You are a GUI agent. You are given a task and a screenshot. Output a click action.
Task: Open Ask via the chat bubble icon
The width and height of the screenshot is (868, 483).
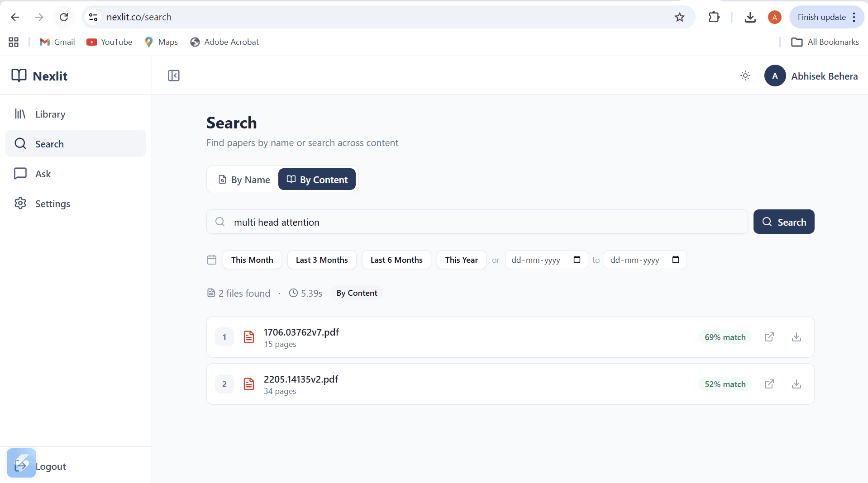20,174
